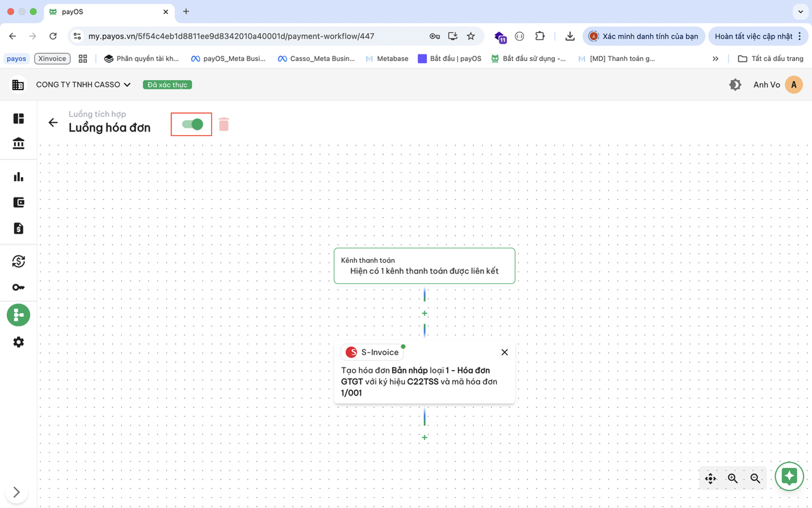Click the zoom out magnifier icon

(x=755, y=478)
